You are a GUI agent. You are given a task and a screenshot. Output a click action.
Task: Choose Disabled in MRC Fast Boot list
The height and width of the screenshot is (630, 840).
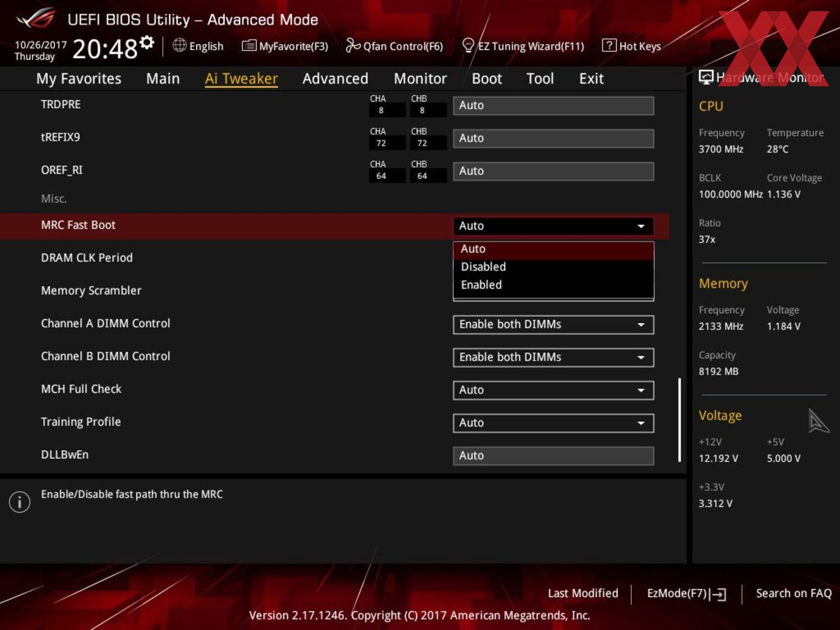[x=553, y=267]
